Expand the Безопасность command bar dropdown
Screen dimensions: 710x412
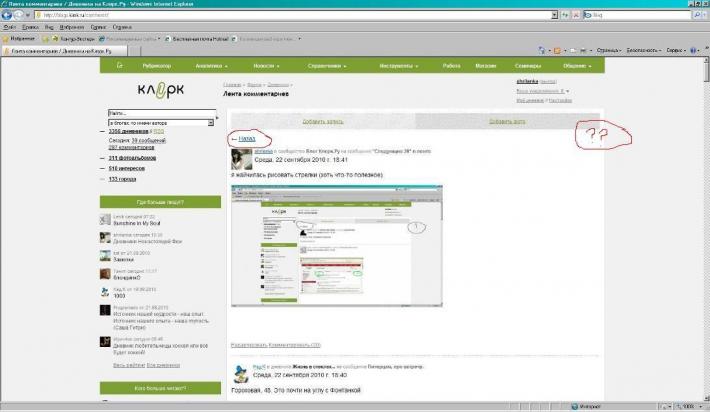643,51
